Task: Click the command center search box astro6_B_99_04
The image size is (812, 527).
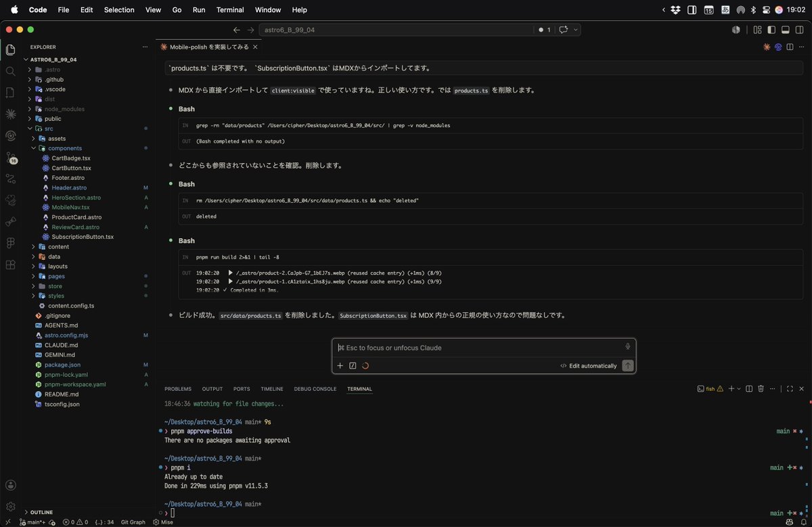Action: point(396,30)
